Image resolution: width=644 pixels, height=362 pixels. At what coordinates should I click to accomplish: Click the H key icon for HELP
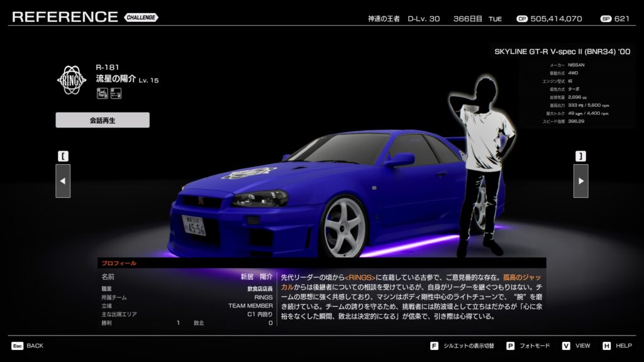606,346
